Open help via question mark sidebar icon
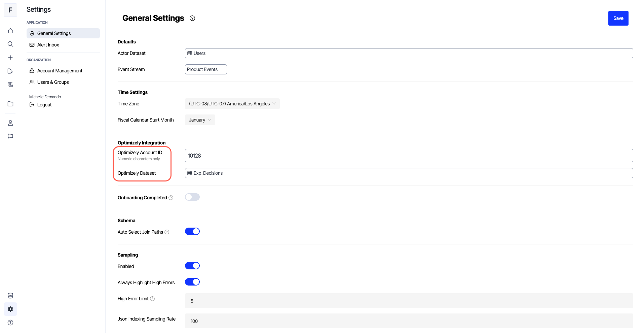The width and height of the screenshot is (644, 333). click(10, 323)
